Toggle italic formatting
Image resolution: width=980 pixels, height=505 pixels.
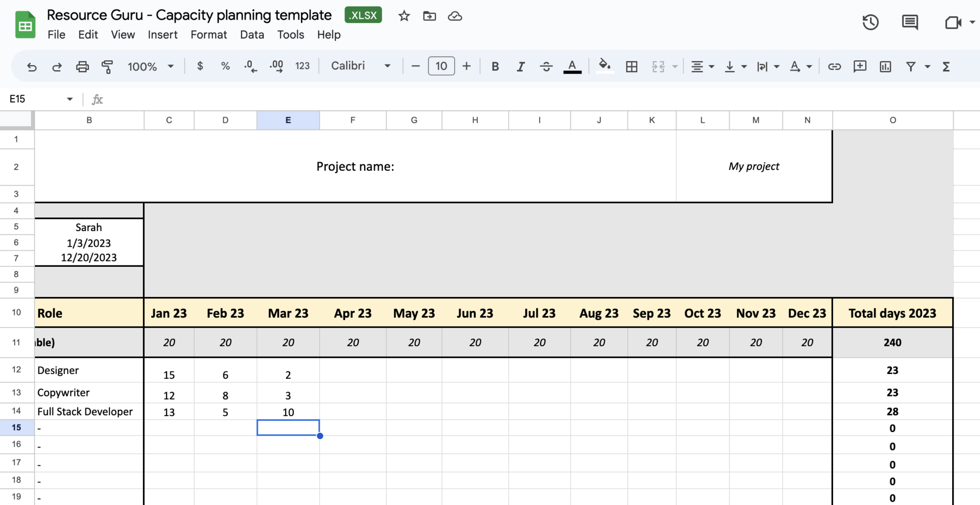pos(521,66)
